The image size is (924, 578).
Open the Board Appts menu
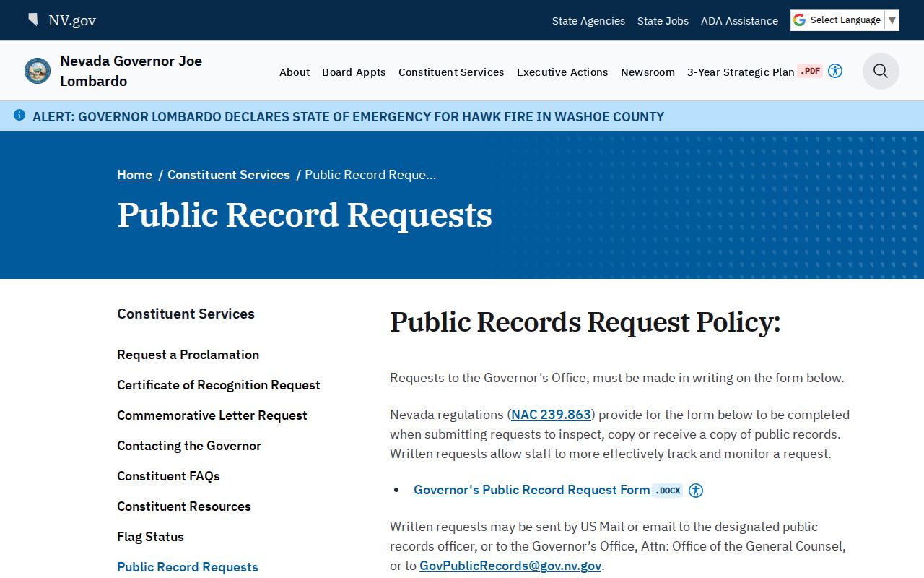(x=354, y=72)
